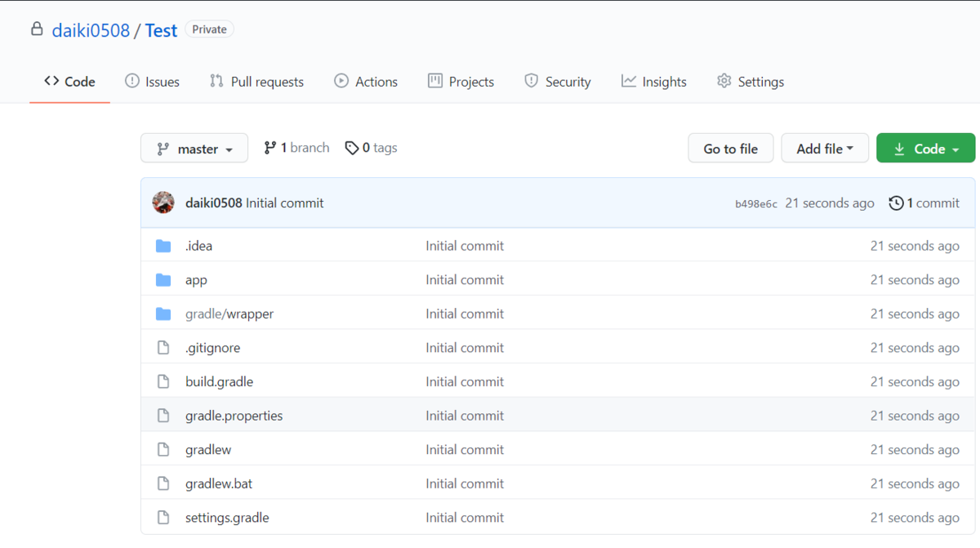Open the Test repository name link
This screenshot has width=980, height=548.
pos(161,30)
